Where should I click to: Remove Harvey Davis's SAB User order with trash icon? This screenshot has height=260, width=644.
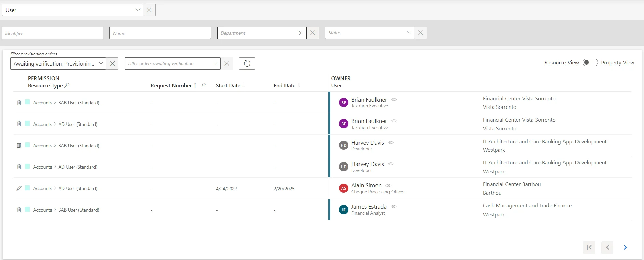19,145
